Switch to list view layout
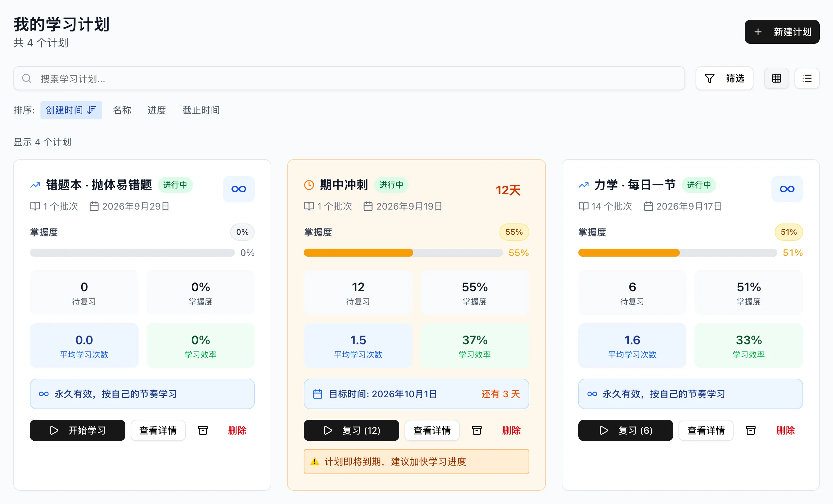 806,79
